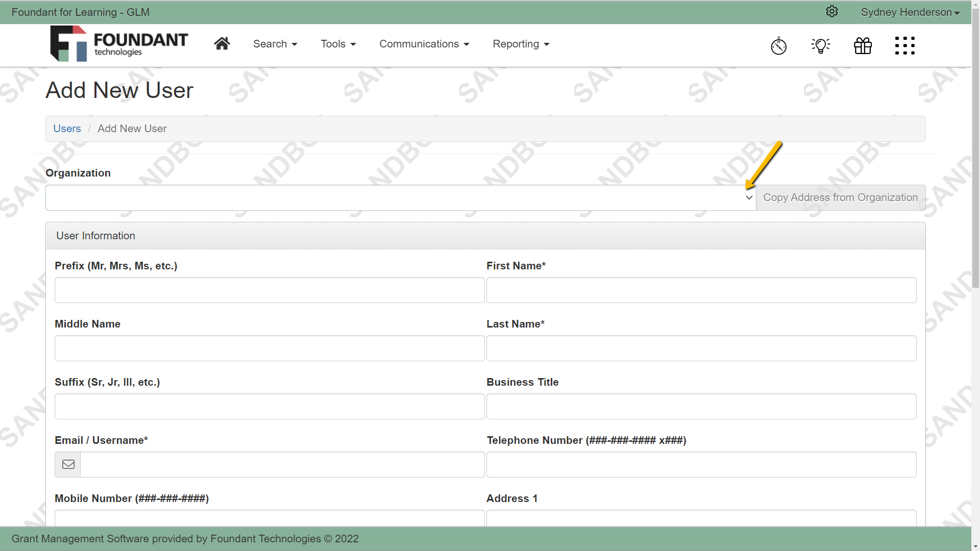980x551 pixels.
Task: Select the Business Title text field
Action: pos(701,406)
